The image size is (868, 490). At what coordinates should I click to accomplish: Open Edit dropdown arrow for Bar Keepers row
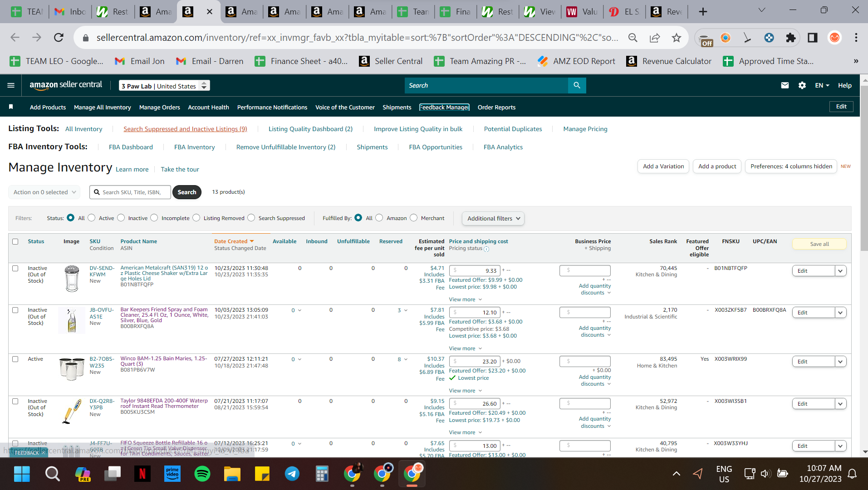[x=840, y=313]
